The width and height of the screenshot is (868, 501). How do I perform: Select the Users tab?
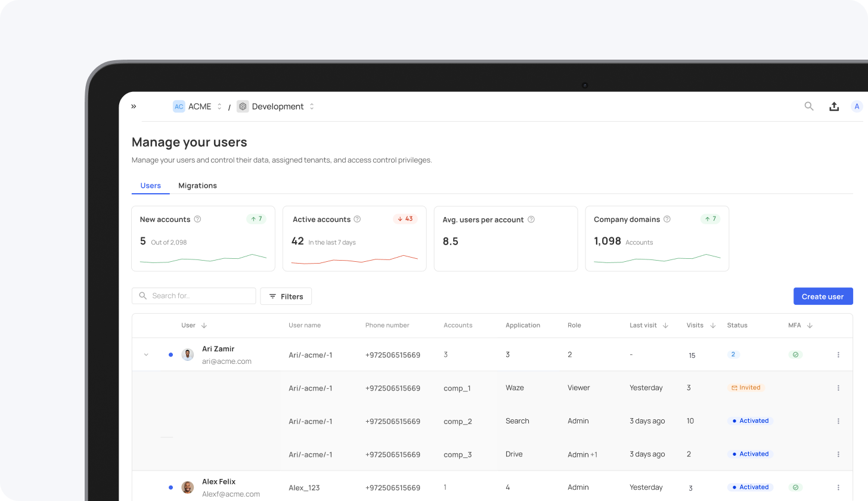click(x=150, y=185)
